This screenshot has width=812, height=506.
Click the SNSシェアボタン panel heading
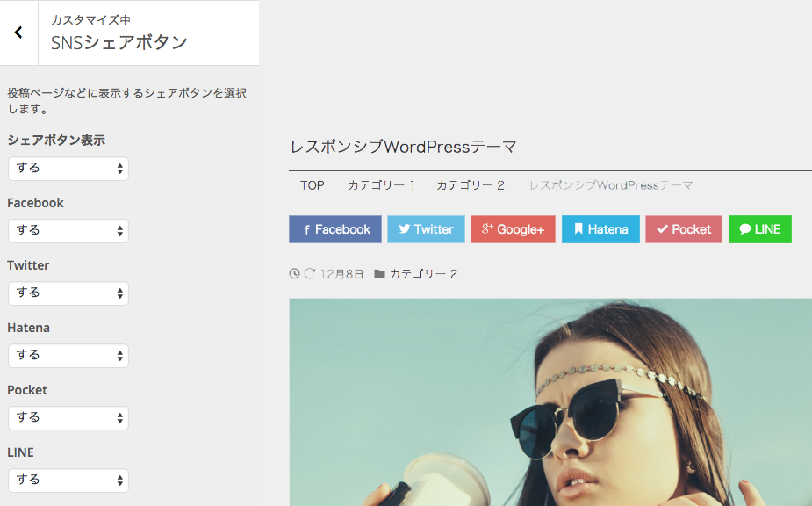click(119, 42)
